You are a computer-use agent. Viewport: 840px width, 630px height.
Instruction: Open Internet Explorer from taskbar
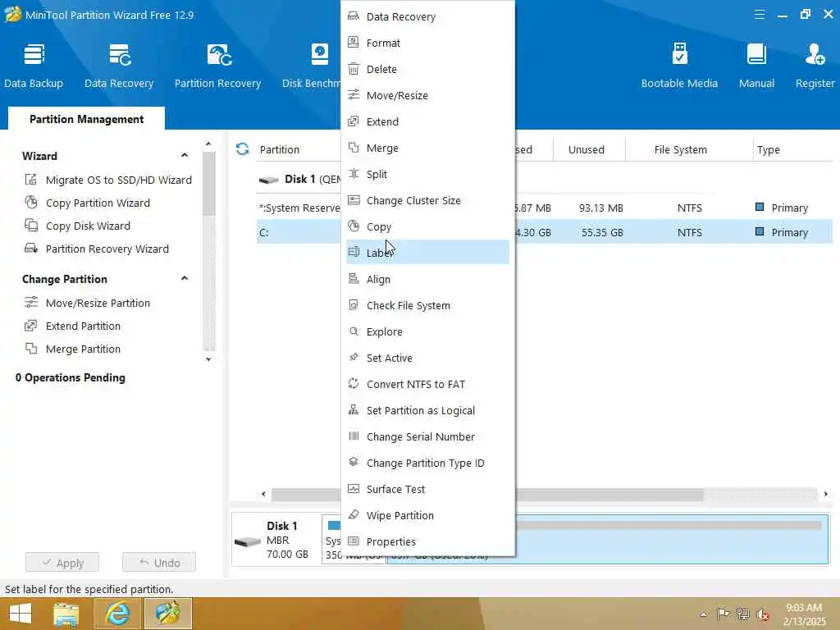coord(116,614)
